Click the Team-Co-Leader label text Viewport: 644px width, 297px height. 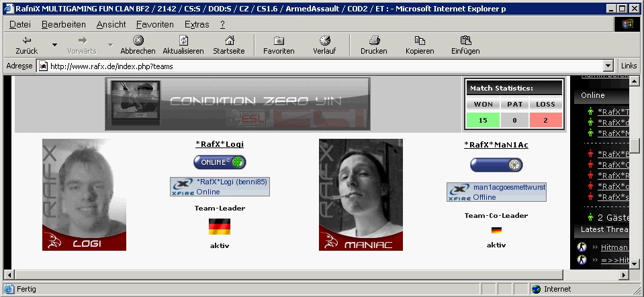[496, 215]
